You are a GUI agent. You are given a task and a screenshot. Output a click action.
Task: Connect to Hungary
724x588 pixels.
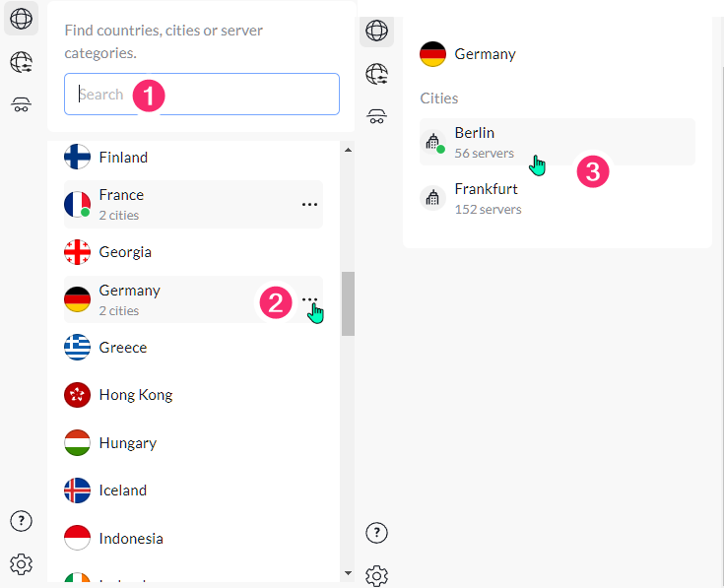coord(128,443)
